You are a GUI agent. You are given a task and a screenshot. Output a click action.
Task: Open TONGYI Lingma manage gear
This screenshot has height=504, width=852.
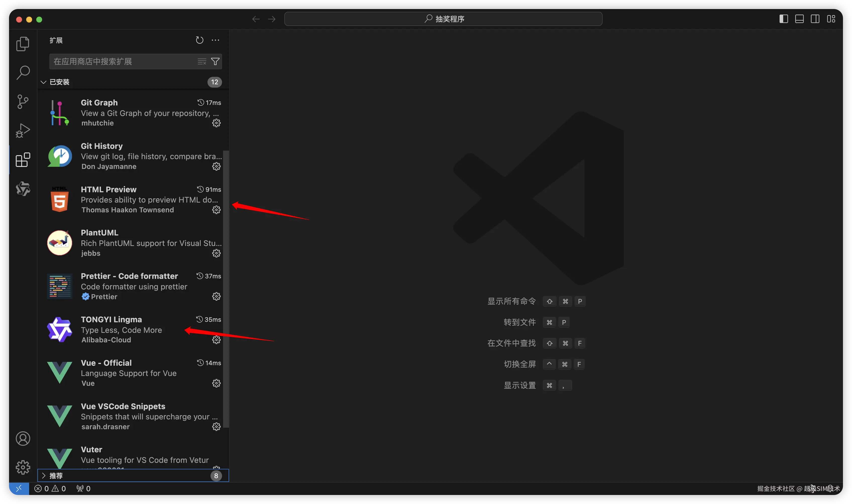click(x=217, y=340)
